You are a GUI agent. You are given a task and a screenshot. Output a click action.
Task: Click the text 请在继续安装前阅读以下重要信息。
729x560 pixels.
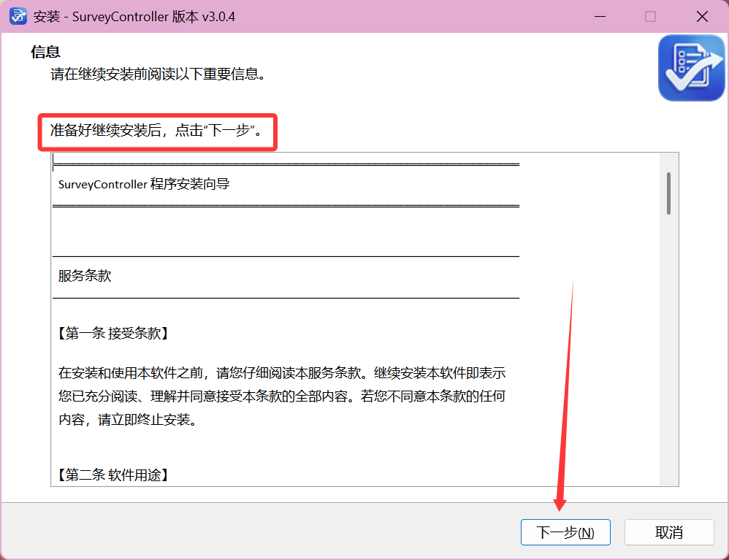[x=158, y=74]
